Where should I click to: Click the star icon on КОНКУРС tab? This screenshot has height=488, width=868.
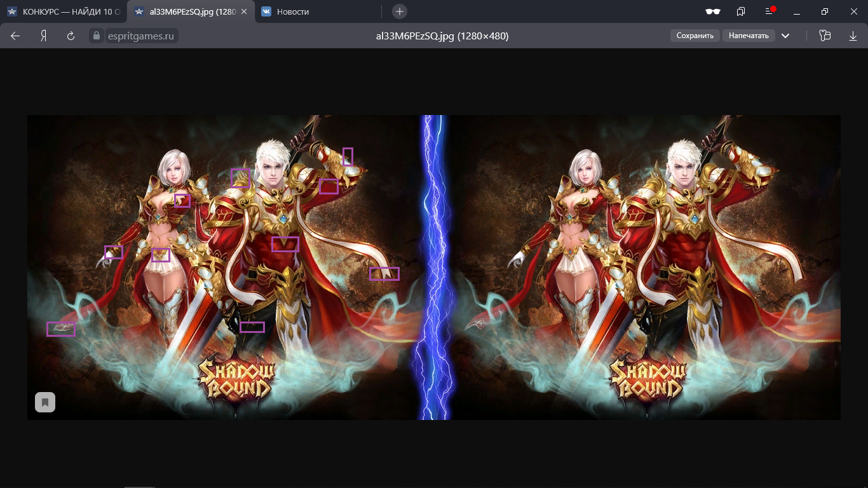pyautogui.click(x=12, y=11)
